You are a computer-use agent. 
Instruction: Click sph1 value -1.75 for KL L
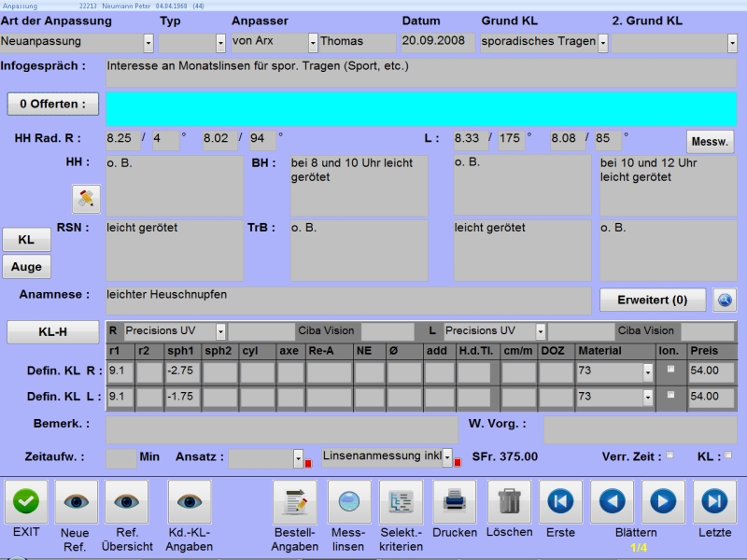click(x=183, y=398)
